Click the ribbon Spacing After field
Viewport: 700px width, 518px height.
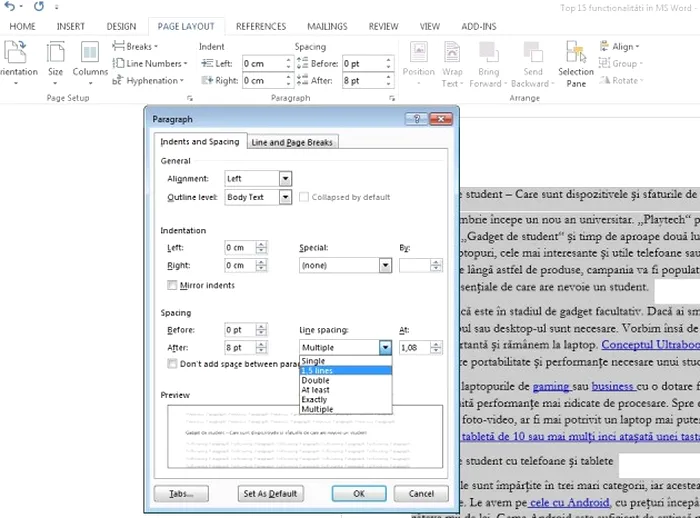363,80
